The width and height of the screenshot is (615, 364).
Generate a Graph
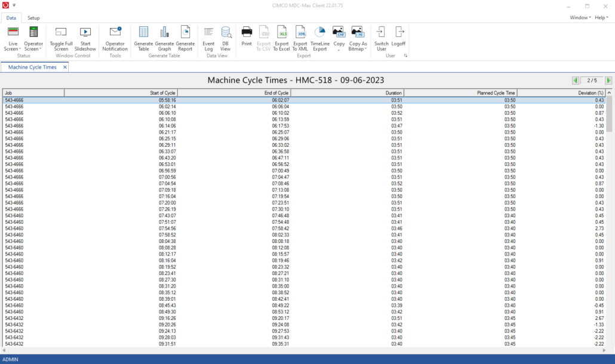[164, 39]
